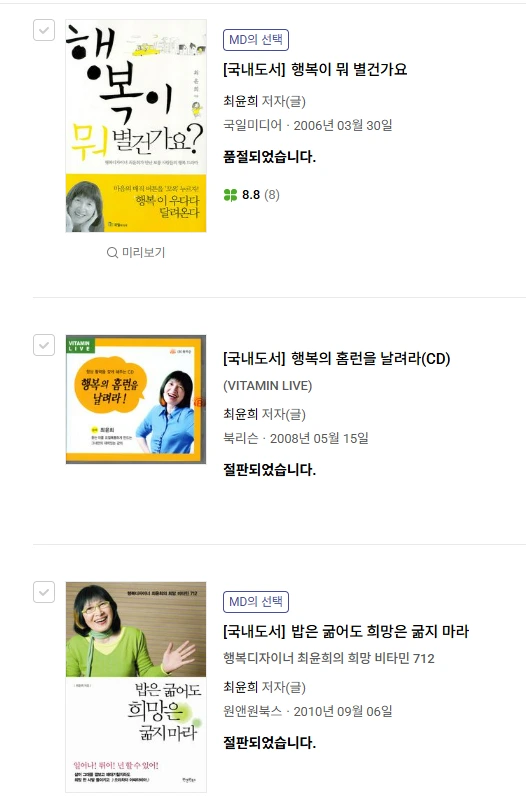Open title link 행복의 홈런을 날려라(CD)
Viewport: 526px width, 806px height.
tap(336, 358)
